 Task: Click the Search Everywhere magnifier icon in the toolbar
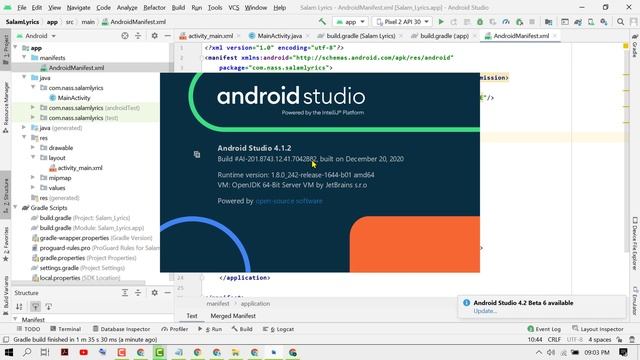pos(620,22)
